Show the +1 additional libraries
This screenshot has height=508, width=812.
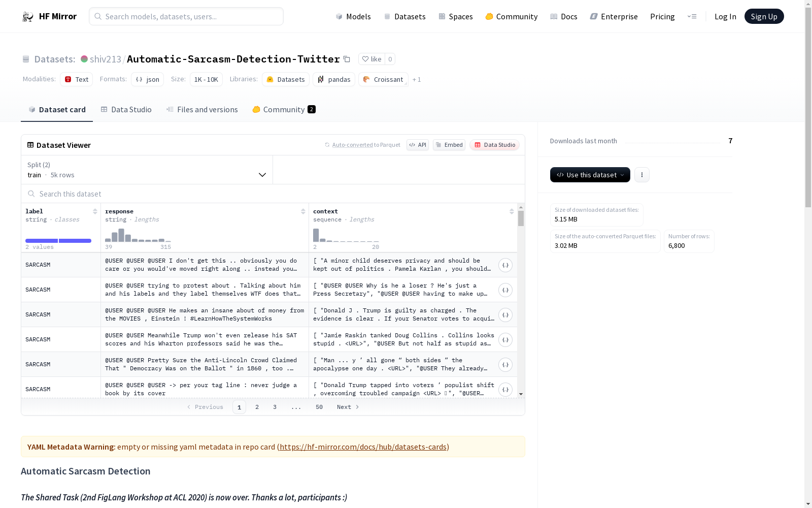(417, 79)
